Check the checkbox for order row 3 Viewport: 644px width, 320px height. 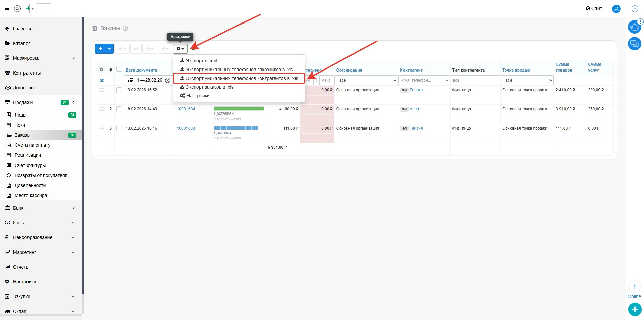[119, 128]
